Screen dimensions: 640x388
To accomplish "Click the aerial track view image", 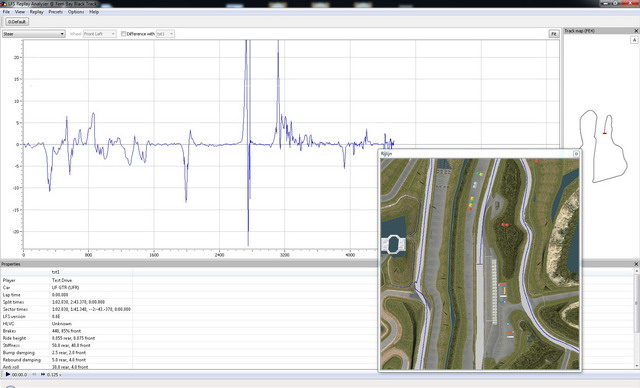I will [x=480, y=264].
